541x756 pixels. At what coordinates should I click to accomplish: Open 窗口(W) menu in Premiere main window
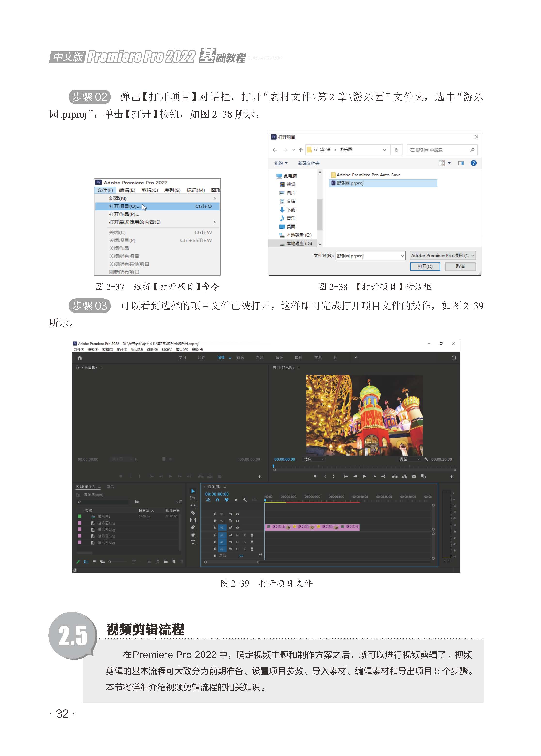tap(182, 350)
